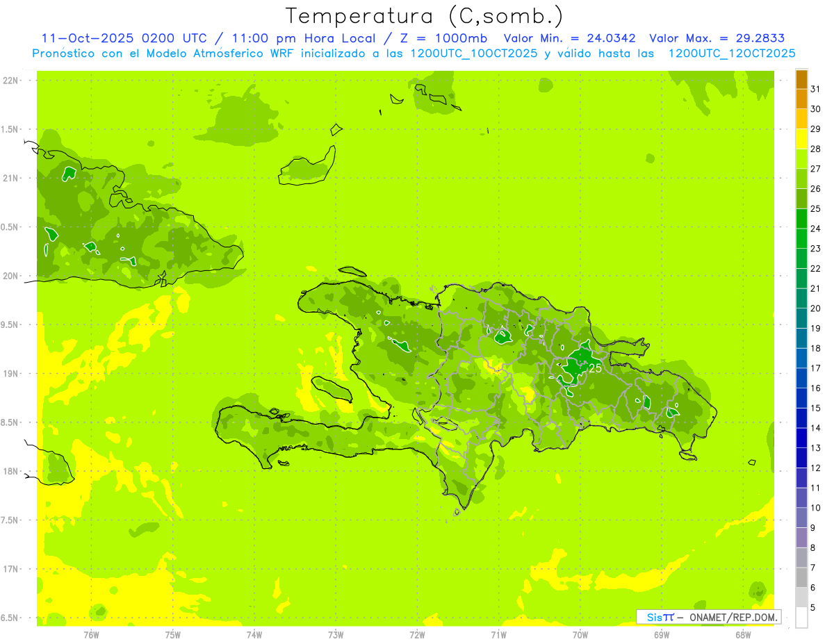Click the "19N" latitude label
The width and height of the screenshot is (834, 644).
click(x=10, y=374)
